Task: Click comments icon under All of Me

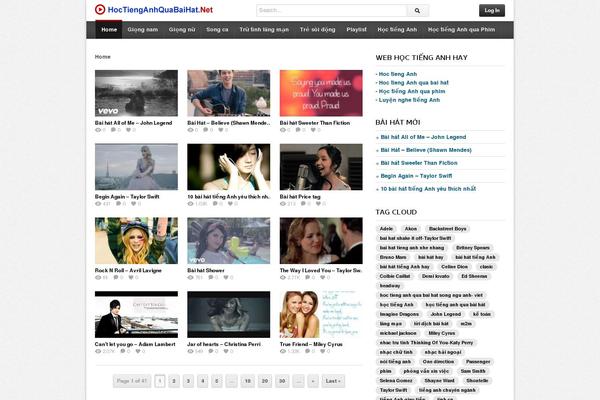Action: pos(114,130)
